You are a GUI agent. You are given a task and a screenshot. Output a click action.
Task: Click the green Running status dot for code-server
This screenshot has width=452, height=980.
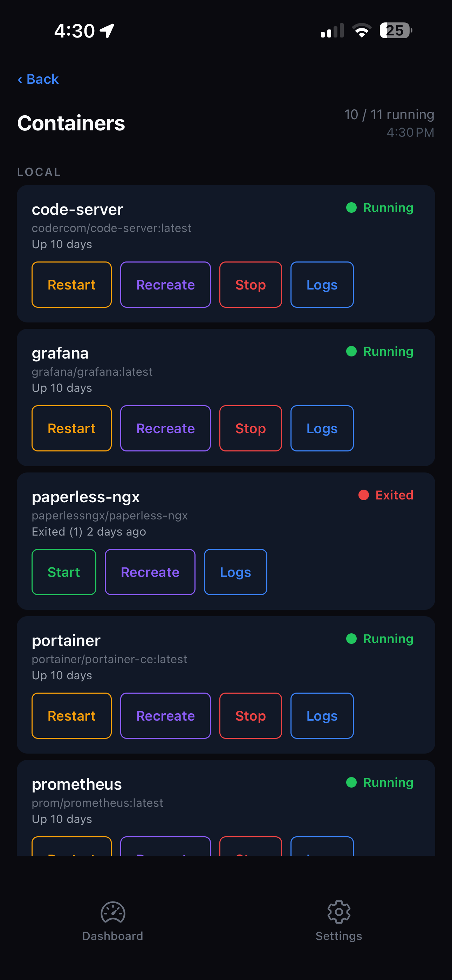point(351,208)
